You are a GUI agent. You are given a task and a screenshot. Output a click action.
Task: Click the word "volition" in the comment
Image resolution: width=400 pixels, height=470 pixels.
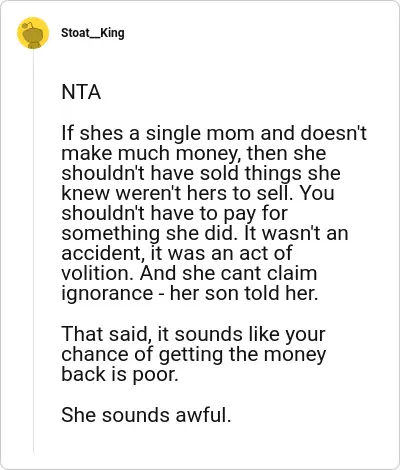click(97, 273)
